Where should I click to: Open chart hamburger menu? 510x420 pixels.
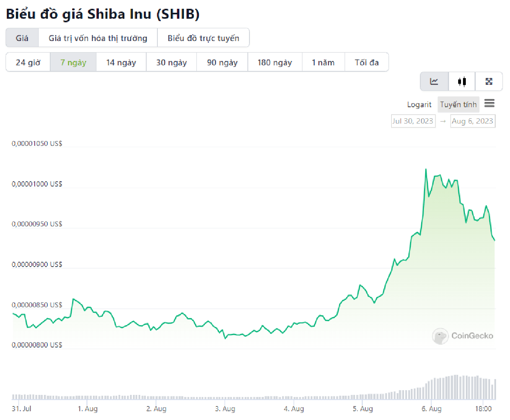489,104
